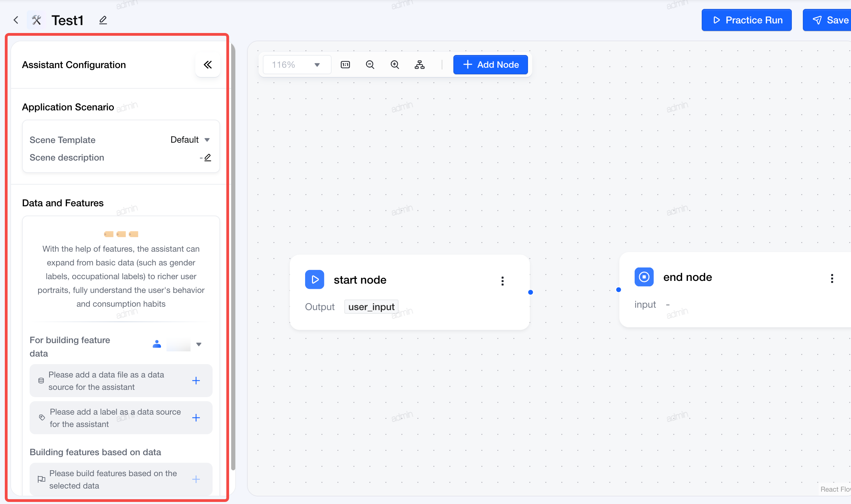Zoom in the canvas

pyautogui.click(x=395, y=65)
